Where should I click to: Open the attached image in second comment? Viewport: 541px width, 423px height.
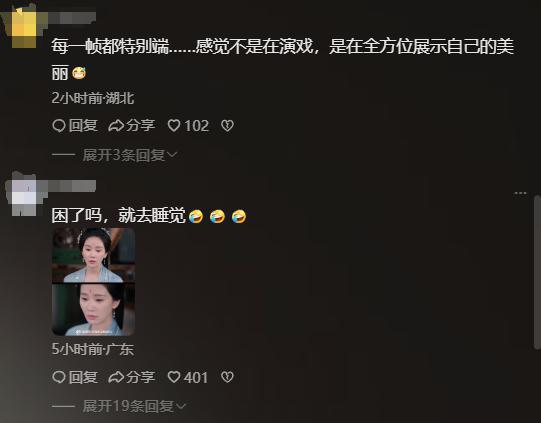pos(93,282)
